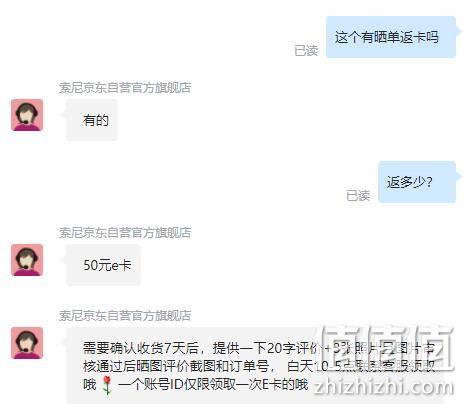
Task: Click the "需要确认收货7天后" text in the message
Action: tap(141, 348)
